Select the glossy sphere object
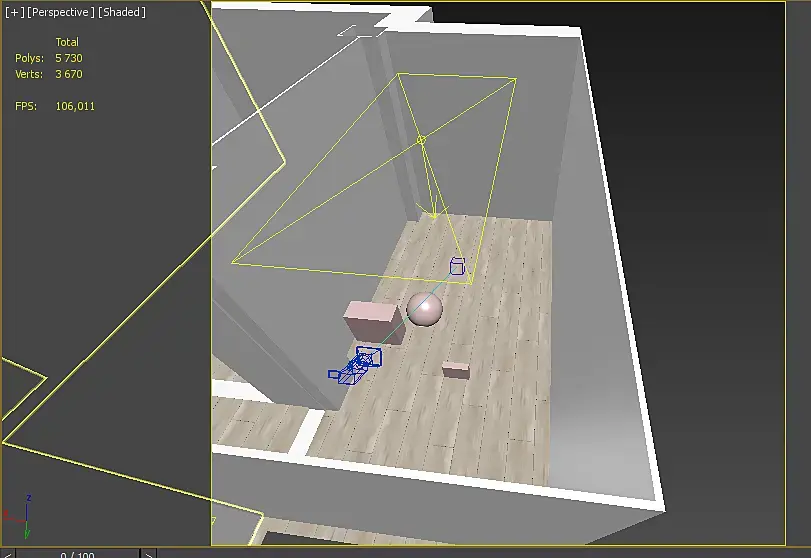The image size is (811, 558). point(425,309)
